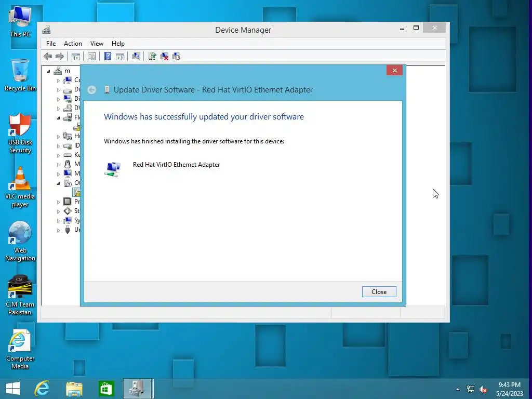Show hidden tray icons with the up arrow

click(x=458, y=389)
